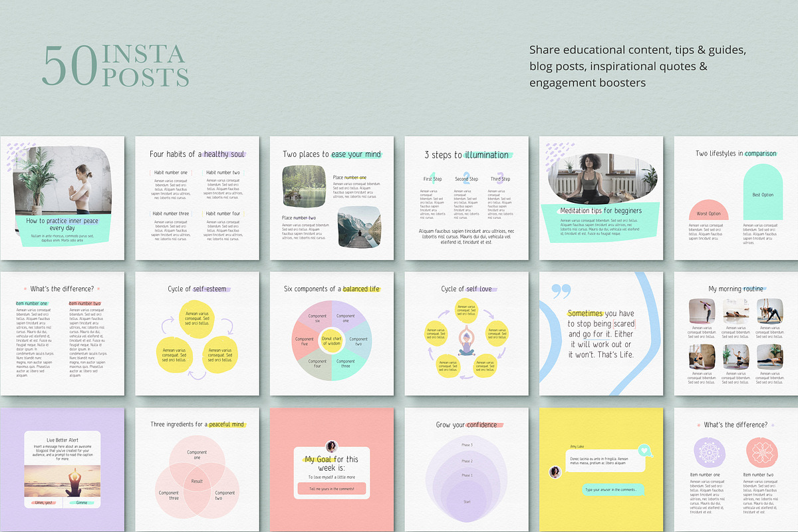Viewport: 798px width, 532px height.
Task: Click 'Cycle of self-esteem' title
Action: click(197, 289)
